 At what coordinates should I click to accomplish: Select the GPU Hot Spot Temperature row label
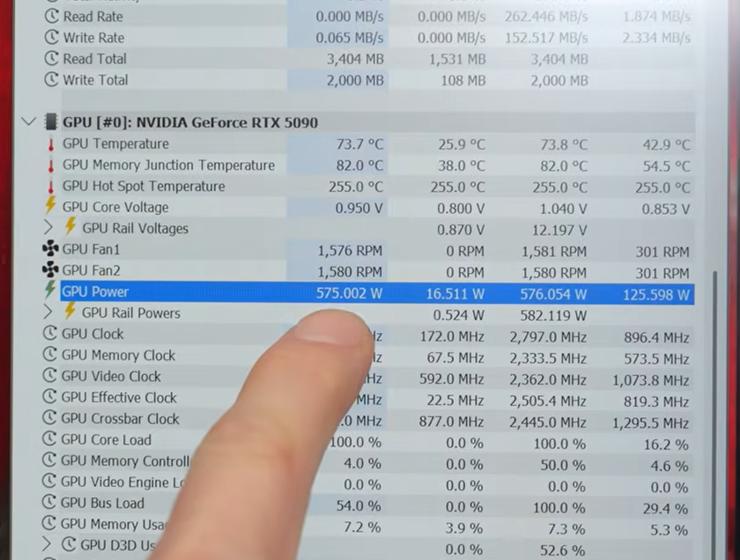pyautogui.click(x=144, y=187)
